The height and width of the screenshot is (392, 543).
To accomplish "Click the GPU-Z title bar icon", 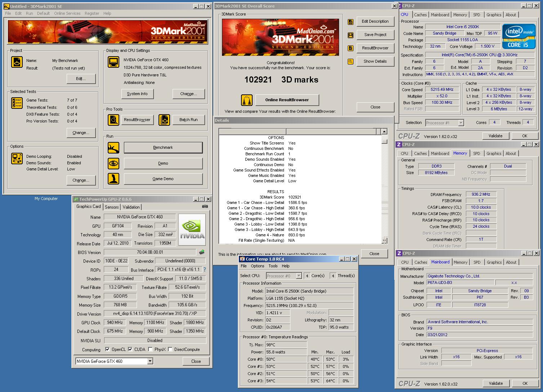I will [x=76, y=199].
